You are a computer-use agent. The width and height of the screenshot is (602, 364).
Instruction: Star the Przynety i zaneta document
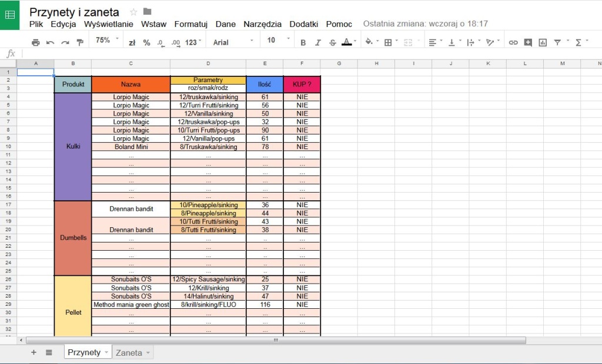133,12
